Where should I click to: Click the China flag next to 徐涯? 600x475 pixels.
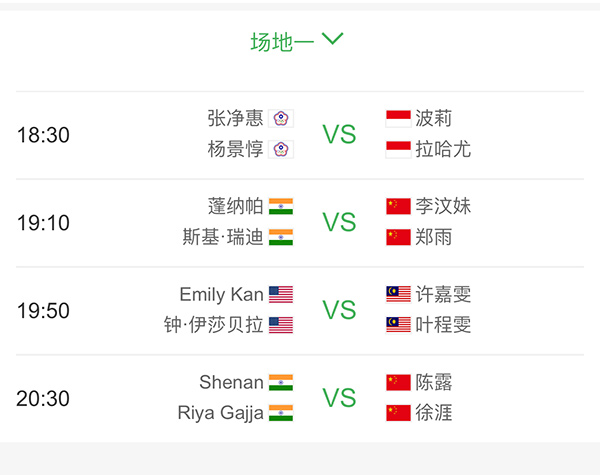398,413
